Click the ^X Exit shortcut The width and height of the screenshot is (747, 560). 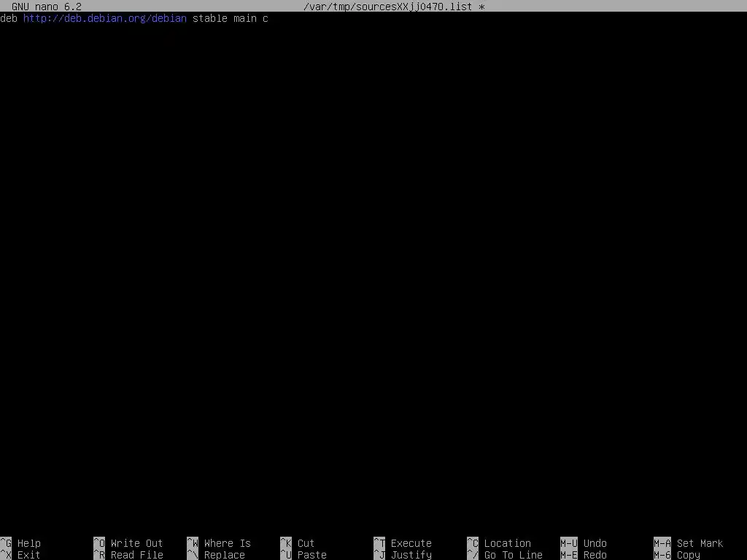(x=20, y=555)
